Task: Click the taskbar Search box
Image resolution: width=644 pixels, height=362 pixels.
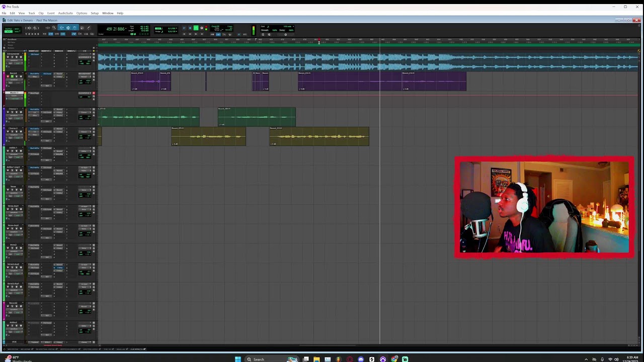Action: (x=272, y=359)
